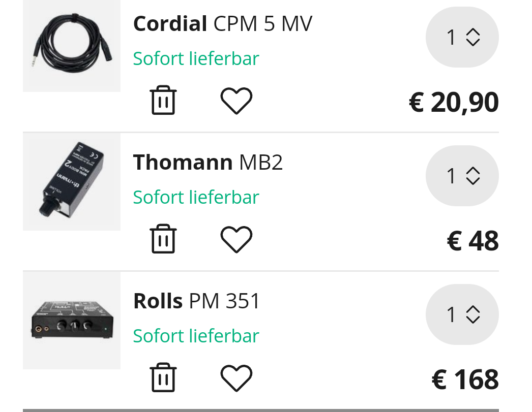This screenshot has width=532, height=412.
Task: Click trash icon for Rolls PM 351
Action: click(x=163, y=377)
